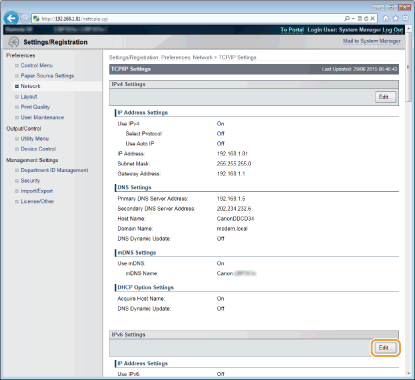Edit the IPv6 Settings

tap(385, 348)
